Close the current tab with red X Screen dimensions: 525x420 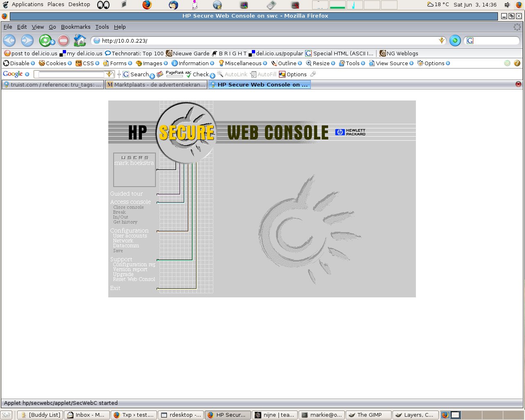518,84
